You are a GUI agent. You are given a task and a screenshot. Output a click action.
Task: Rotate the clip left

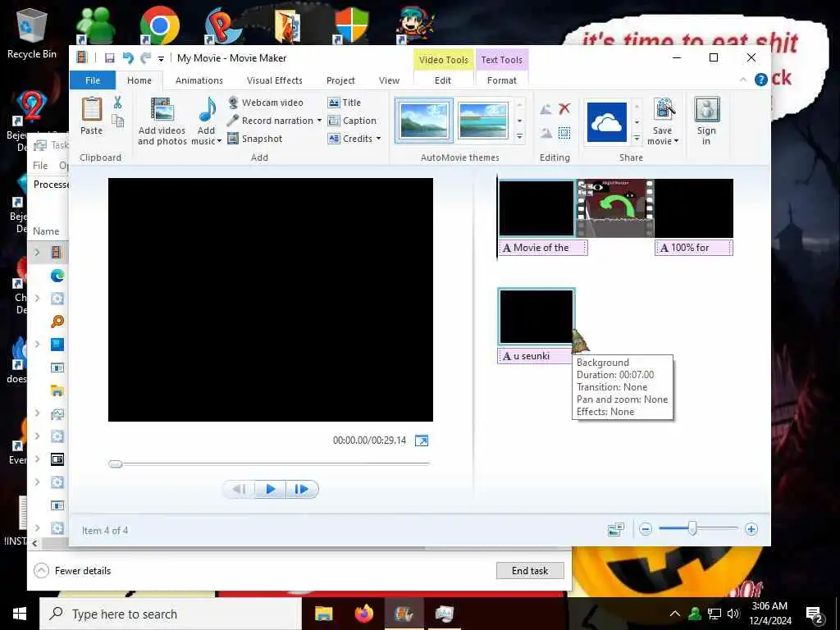(x=546, y=109)
